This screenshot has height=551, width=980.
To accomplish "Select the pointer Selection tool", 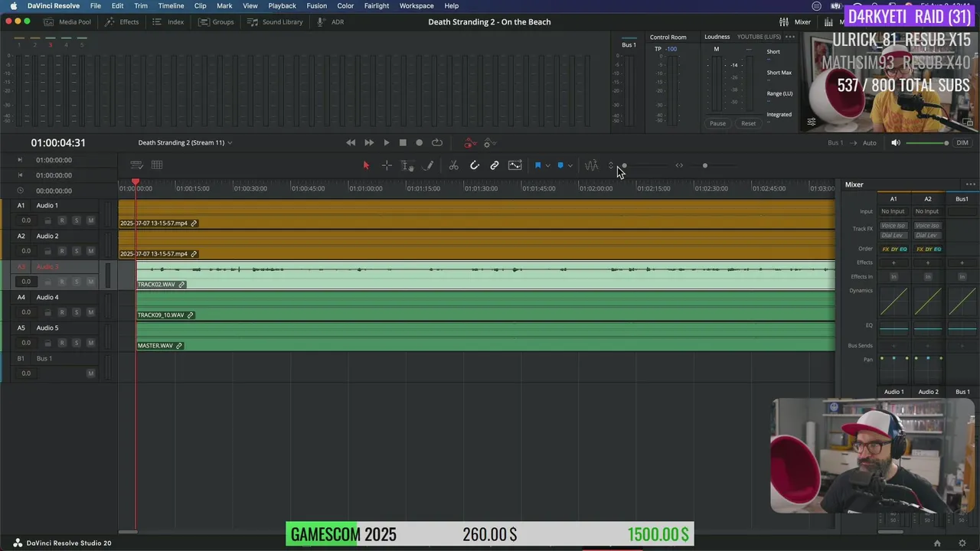I will [x=366, y=165].
